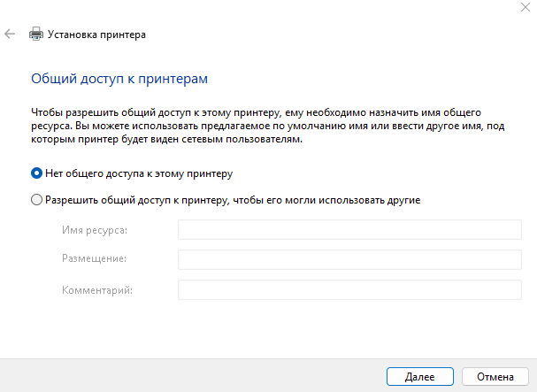This screenshot has height=392, width=537.
Task: Click the 'Комментарий:' field label
Action: (97, 290)
